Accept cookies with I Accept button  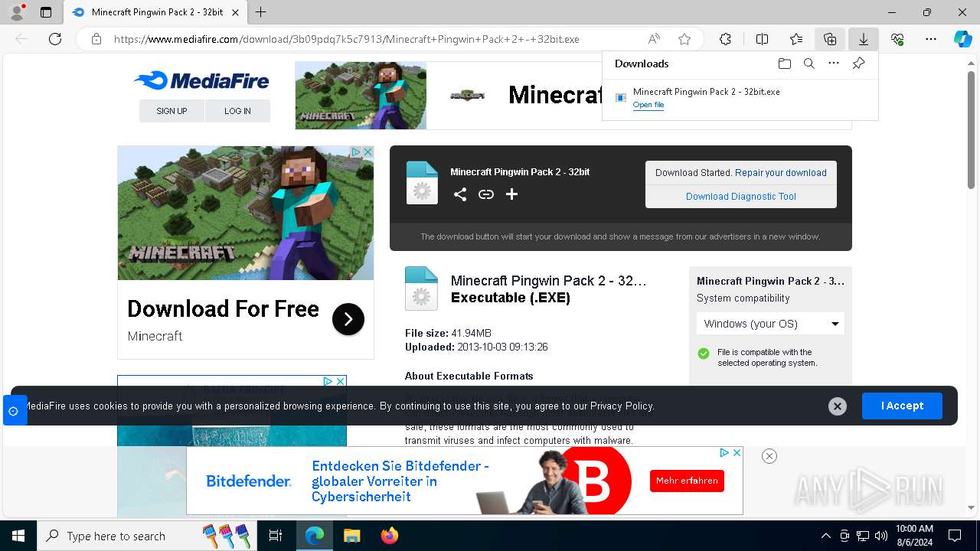(902, 406)
